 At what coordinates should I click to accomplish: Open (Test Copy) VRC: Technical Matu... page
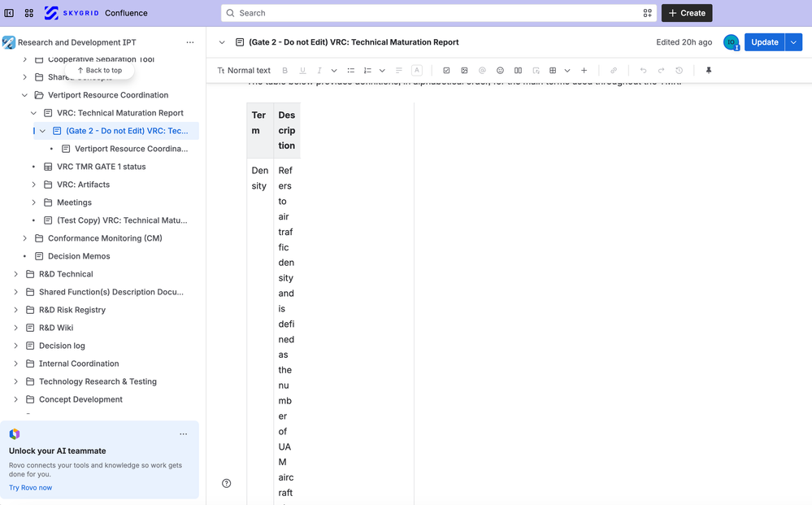(122, 220)
